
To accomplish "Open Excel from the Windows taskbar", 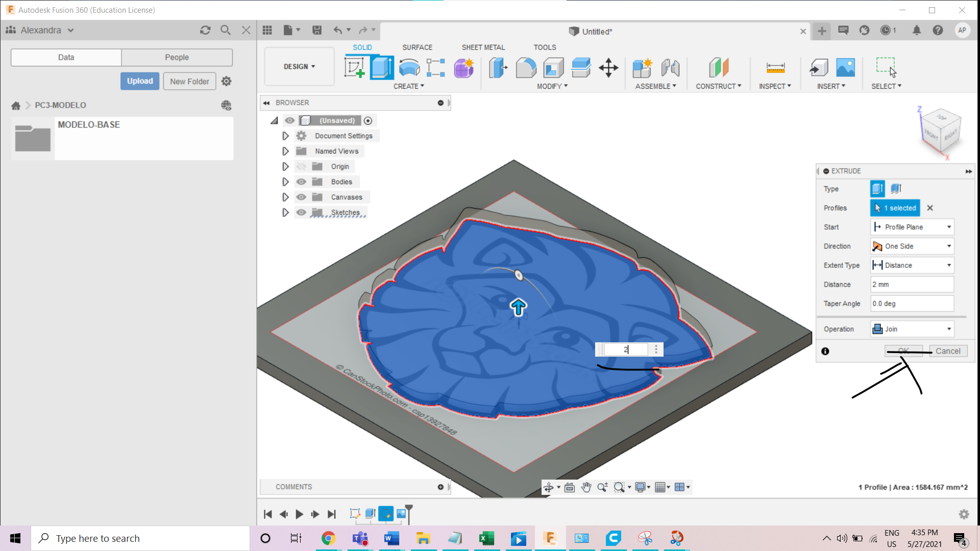I will pos(486,538).
